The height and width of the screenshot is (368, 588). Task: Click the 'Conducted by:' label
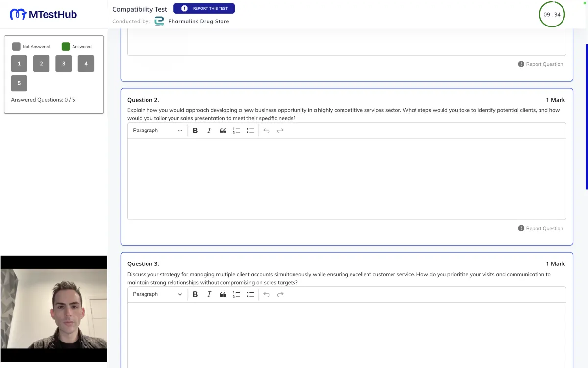[131, 21]
